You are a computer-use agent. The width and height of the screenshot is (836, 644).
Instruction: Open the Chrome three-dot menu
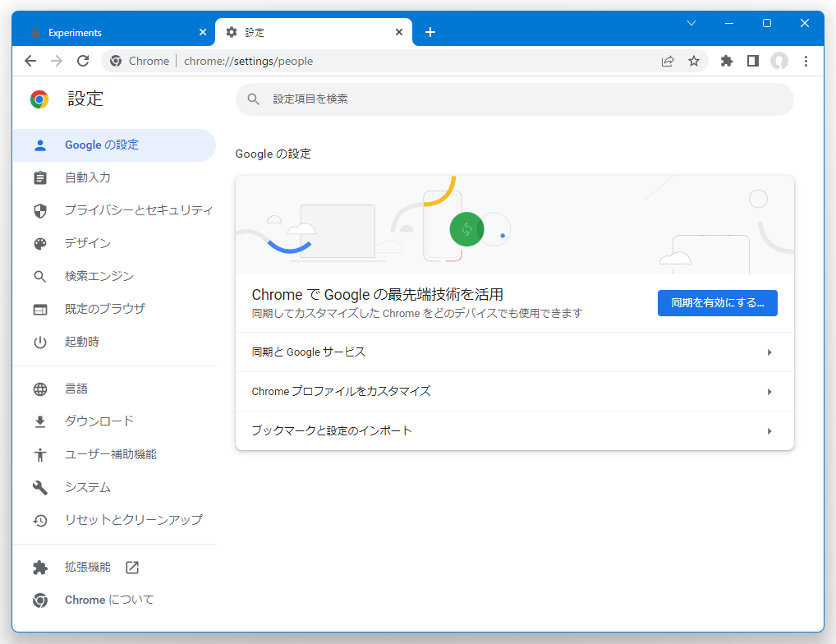click(806, 62)
